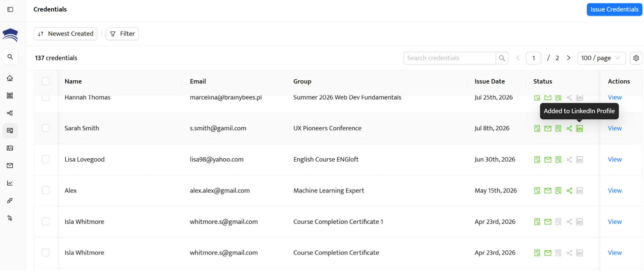Click the envelope status icon in Sarah Smith's row

tap(548, 128)
